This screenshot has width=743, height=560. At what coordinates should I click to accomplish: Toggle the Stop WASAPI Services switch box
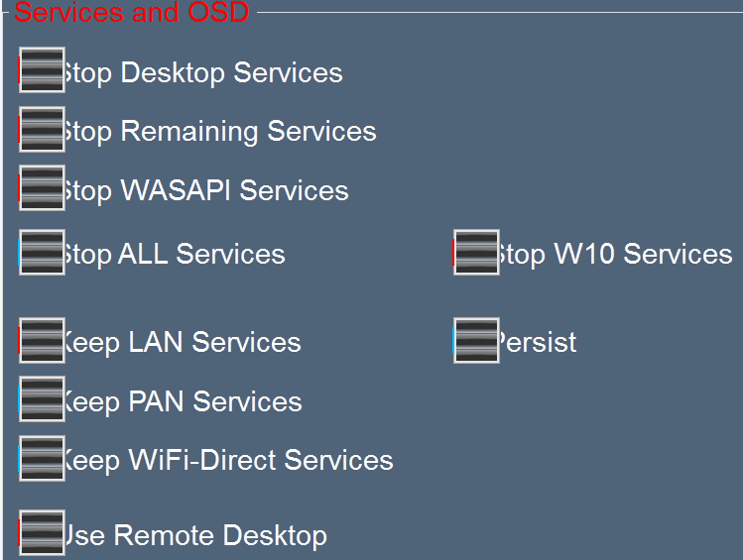pyautogui.click(x=42, y=188)
